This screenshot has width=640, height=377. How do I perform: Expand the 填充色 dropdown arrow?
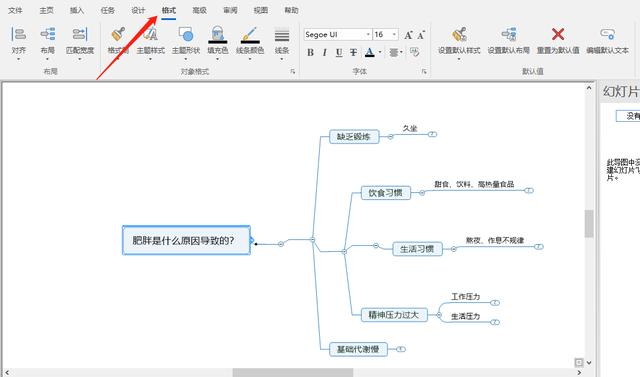tap(218, 59)
